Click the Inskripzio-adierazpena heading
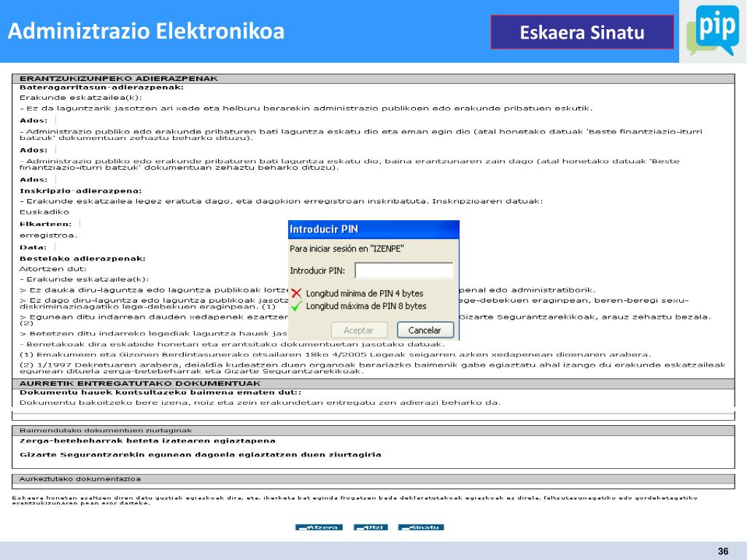The image size is (747, 560). [x=80, y=191]
